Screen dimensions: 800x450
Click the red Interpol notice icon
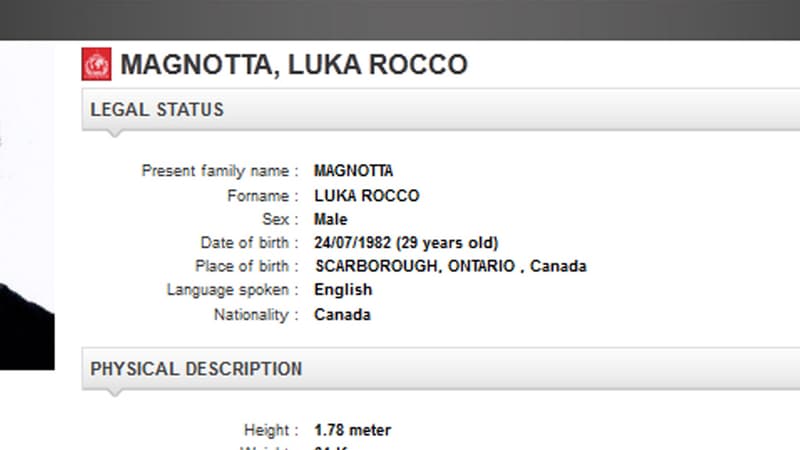[x=96, y=64]
